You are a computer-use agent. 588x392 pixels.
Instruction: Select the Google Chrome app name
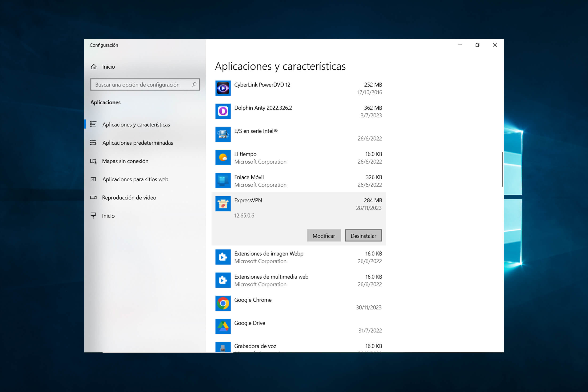(253, 300)
